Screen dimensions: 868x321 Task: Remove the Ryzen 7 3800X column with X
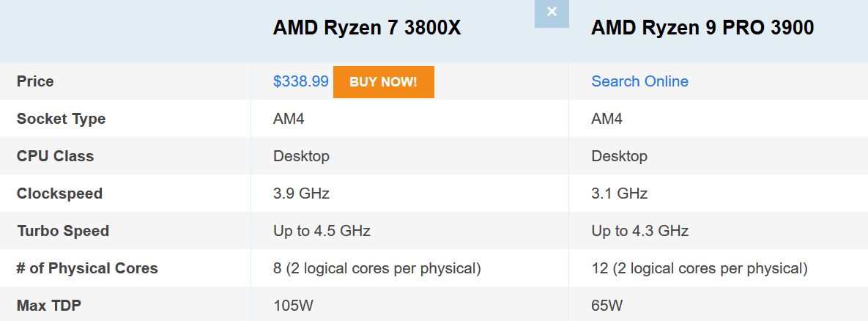coord(552,12)
